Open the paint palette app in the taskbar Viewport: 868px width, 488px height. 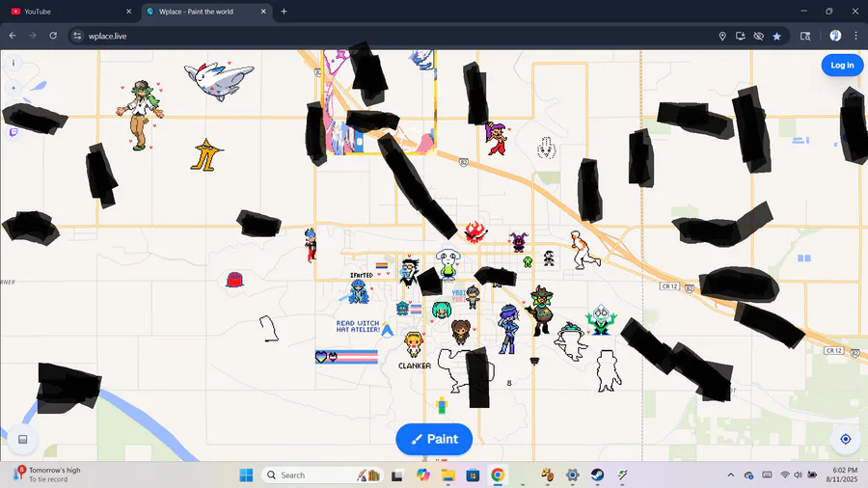click(548, 474)
